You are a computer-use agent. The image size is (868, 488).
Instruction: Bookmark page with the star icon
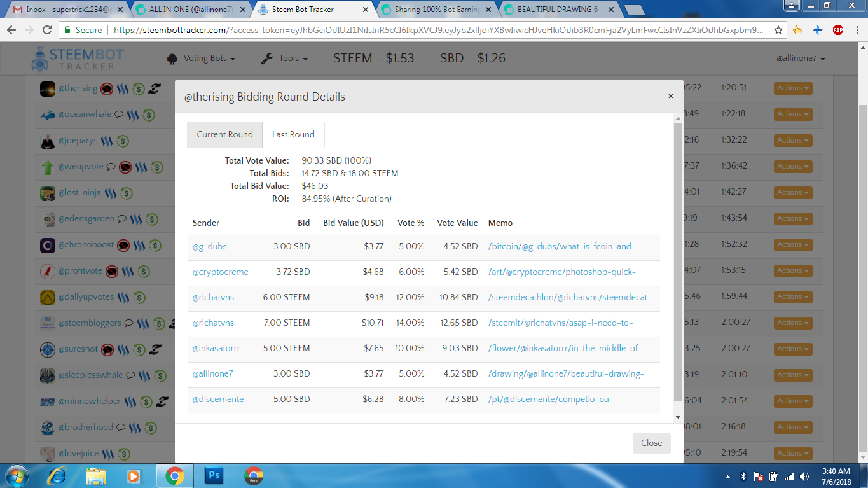[778, 30]
